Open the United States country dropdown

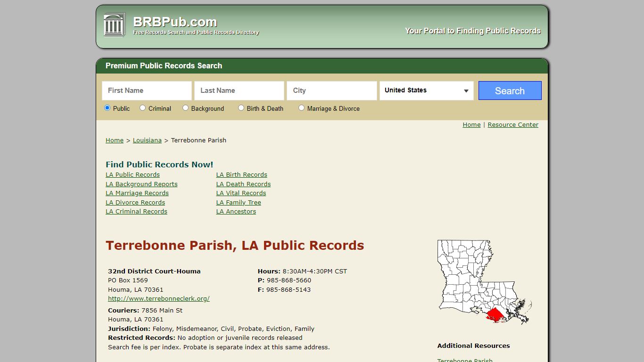pyautogui.click(x=427, y=90)
